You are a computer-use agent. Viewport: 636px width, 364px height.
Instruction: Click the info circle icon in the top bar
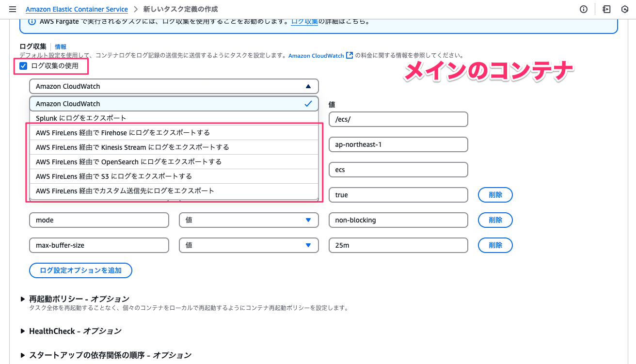584,9
